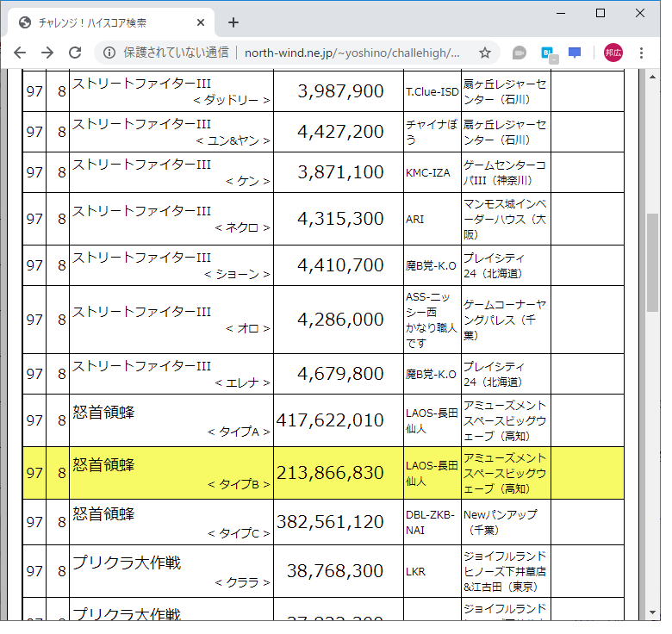This screenshot has height=634, width=672.
Task: Click the ＜エレナ＞ character label
Action: [242, 382]
